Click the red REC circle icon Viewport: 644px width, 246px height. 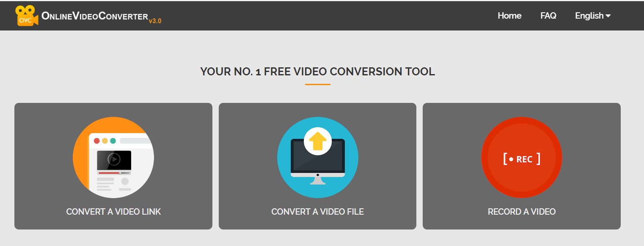click(x=522, y=158)
